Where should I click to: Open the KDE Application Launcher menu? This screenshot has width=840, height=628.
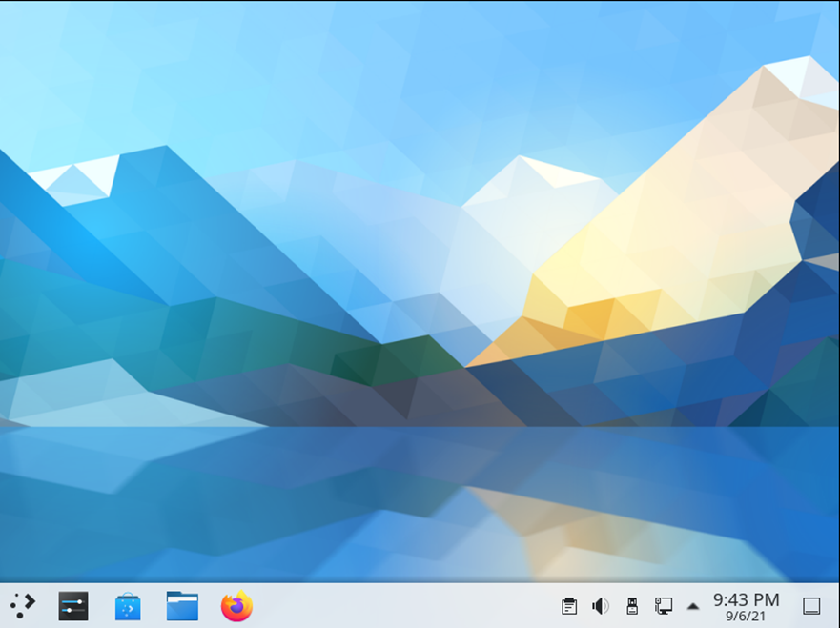coord(23,605)
